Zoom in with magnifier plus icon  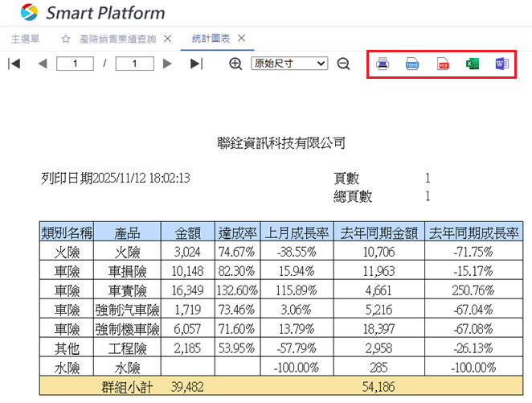tap(235, 64)
